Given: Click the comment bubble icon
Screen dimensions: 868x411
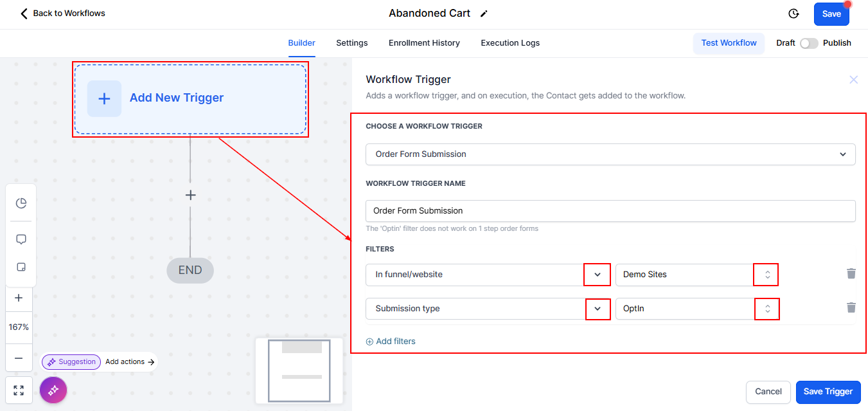Looking at the screenshot, I should coord(21,239).
